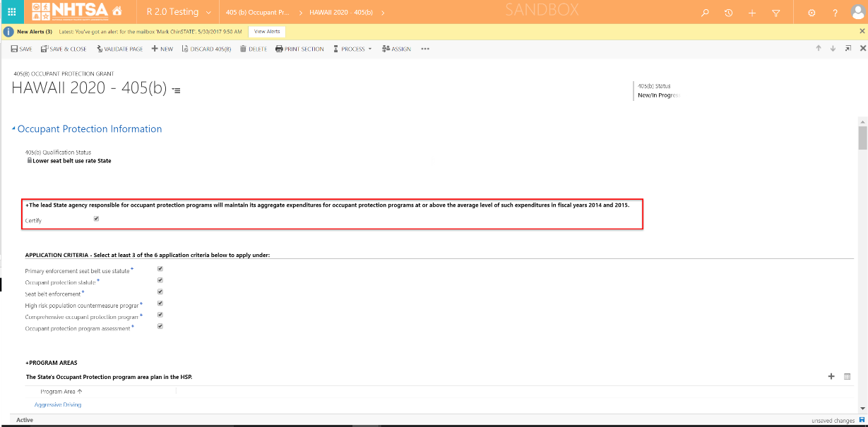Click the quick create plus icon
The image size is (868, 427).
[x=752, y=13]
